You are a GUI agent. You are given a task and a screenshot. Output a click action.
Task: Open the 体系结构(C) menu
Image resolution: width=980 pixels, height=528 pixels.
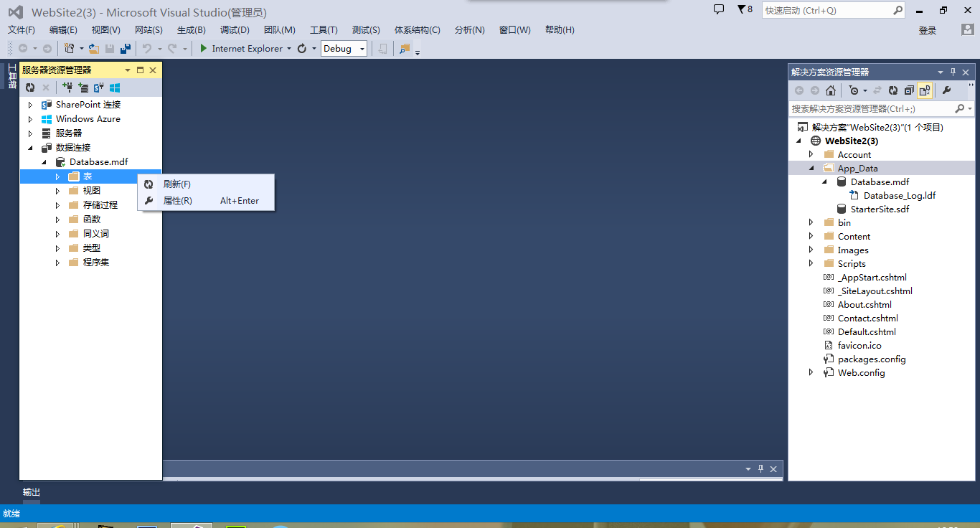point(418,30)
